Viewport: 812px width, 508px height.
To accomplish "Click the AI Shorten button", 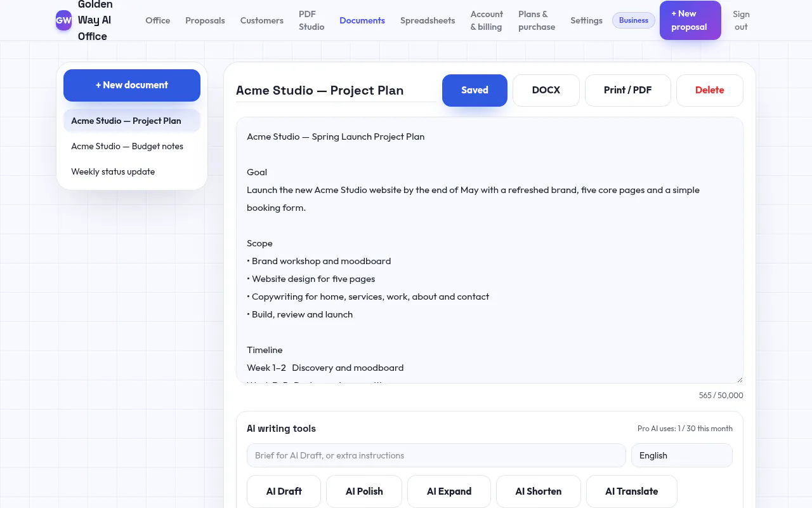I will coord(539,491).
